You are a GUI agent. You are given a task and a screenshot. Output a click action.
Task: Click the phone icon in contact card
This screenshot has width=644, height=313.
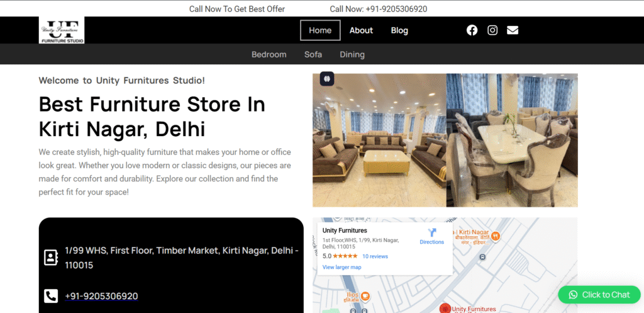(51, 296)
